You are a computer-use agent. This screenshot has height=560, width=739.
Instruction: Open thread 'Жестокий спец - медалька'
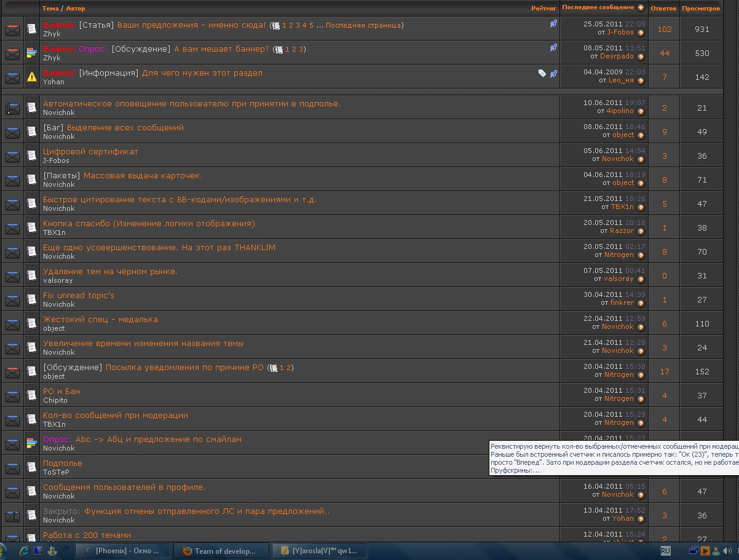(x=100, y=319)
